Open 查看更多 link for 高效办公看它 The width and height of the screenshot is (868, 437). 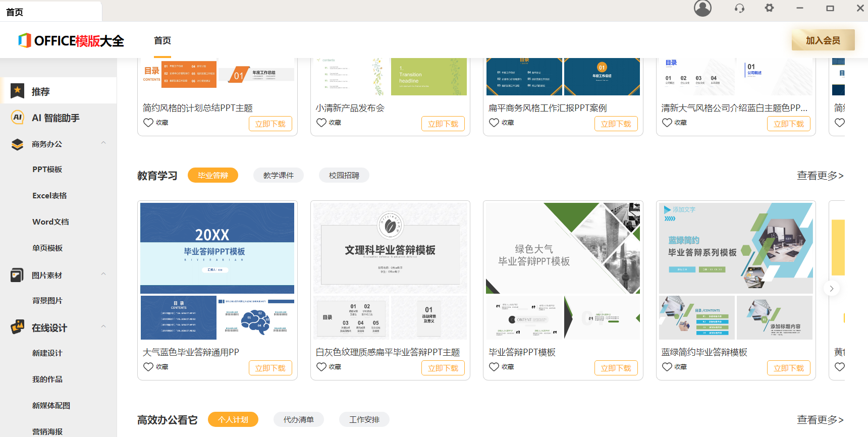click(x=820, y=419)
